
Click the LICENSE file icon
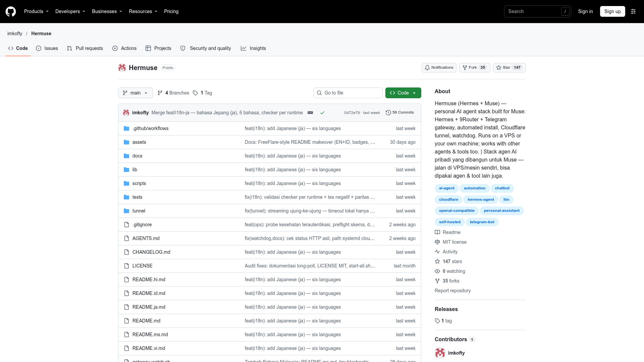[126, 266]
